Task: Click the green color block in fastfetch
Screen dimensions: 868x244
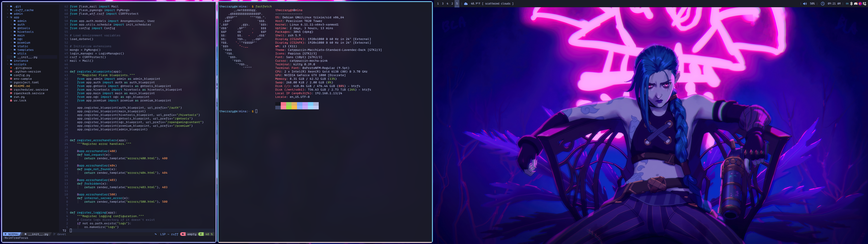Action: (289, 106)
